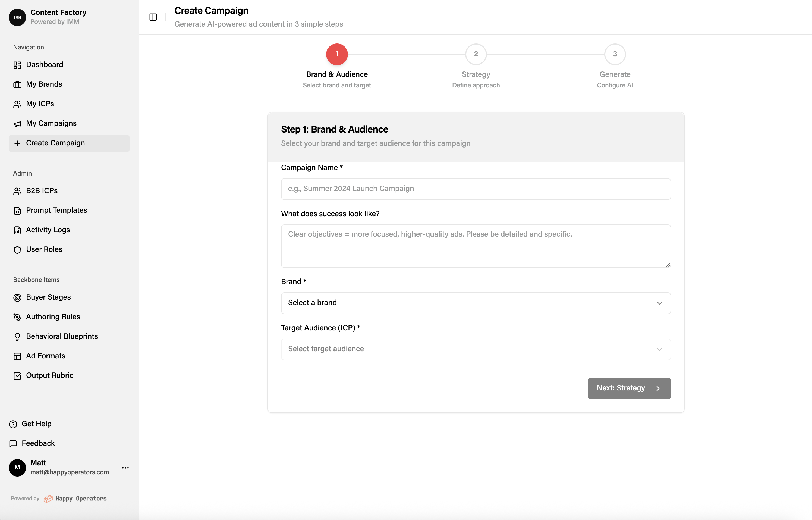Click the Campaign Name input field
812x520 pixels.
pyautogui.click(x=475, y=189)
